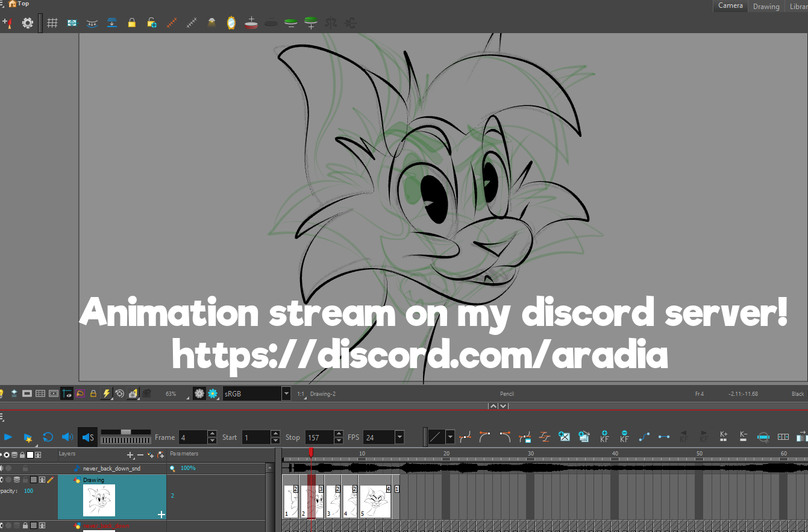The height and width of the screenshot is (532, 808).
Task: Toggle the grid overlay icon
Action: pyautogui.click(x=52, y=23)
